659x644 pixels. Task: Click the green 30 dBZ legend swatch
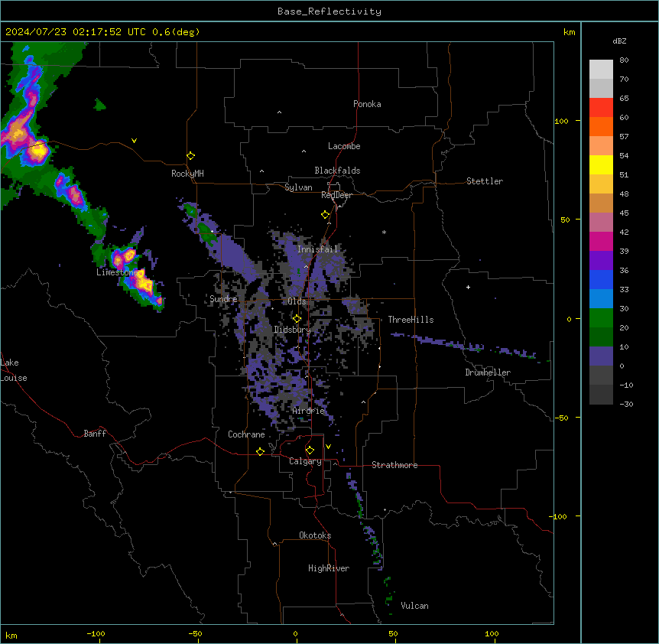pos(601,318)
